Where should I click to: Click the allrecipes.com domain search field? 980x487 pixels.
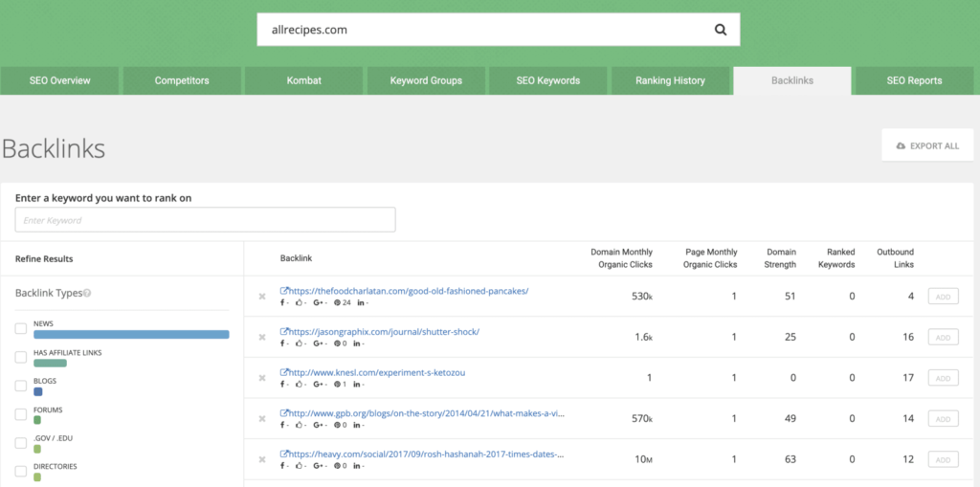coord(498,30)
